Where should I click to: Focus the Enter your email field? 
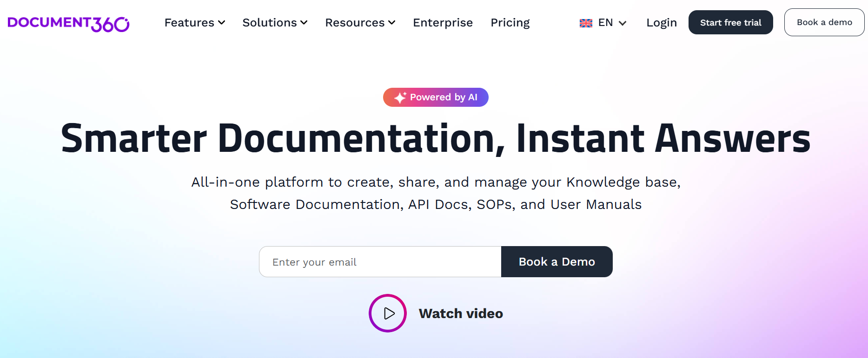(x=380, y=262)
